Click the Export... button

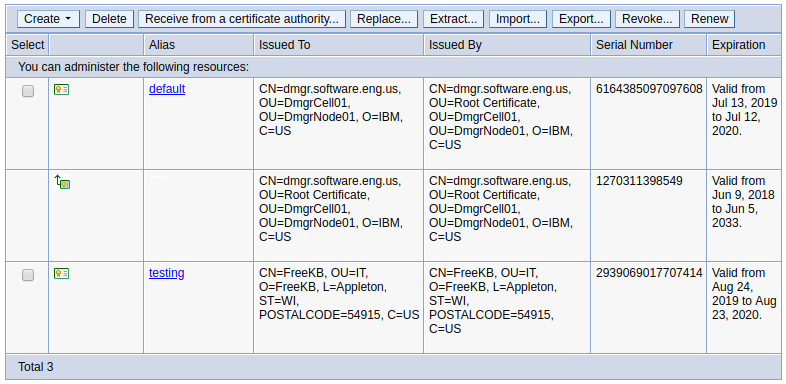click(x=581, y=19)
